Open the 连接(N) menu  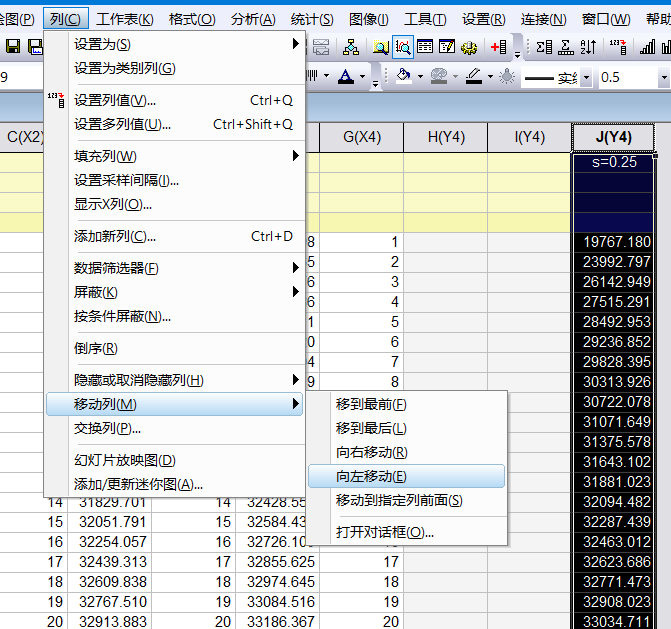click(x=543, y=19)
